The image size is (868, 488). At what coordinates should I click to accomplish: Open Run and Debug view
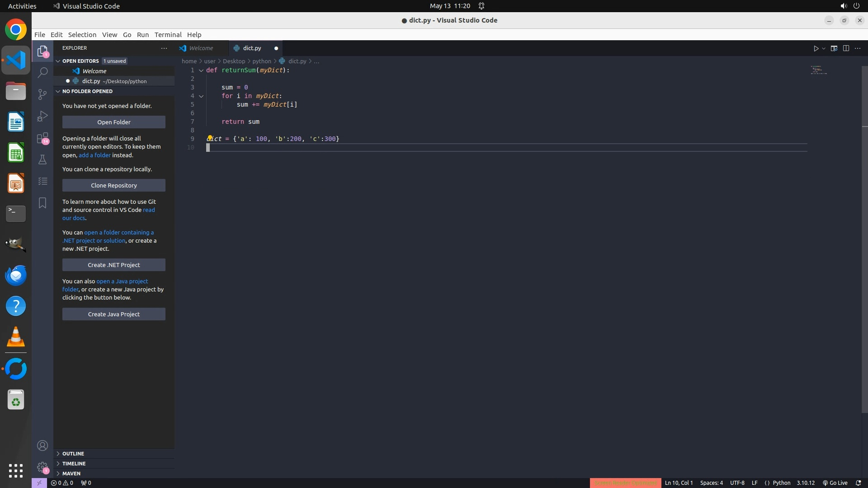coord(42,116)
